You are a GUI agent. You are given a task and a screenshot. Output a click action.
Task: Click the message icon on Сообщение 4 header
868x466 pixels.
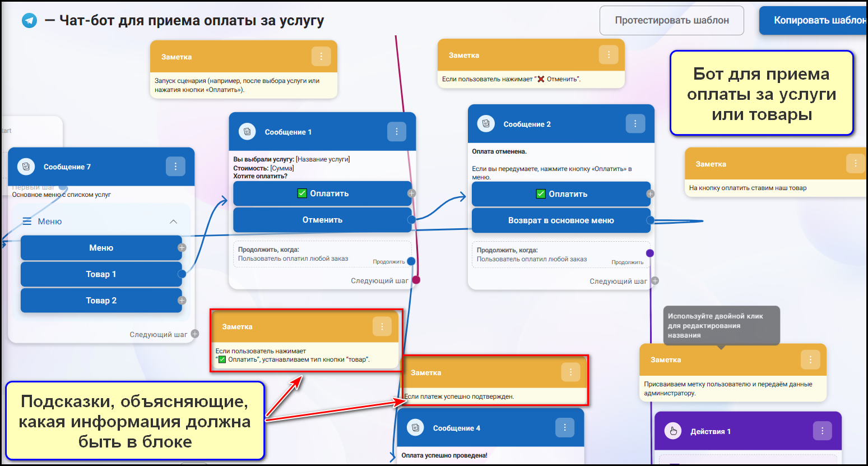415,428
